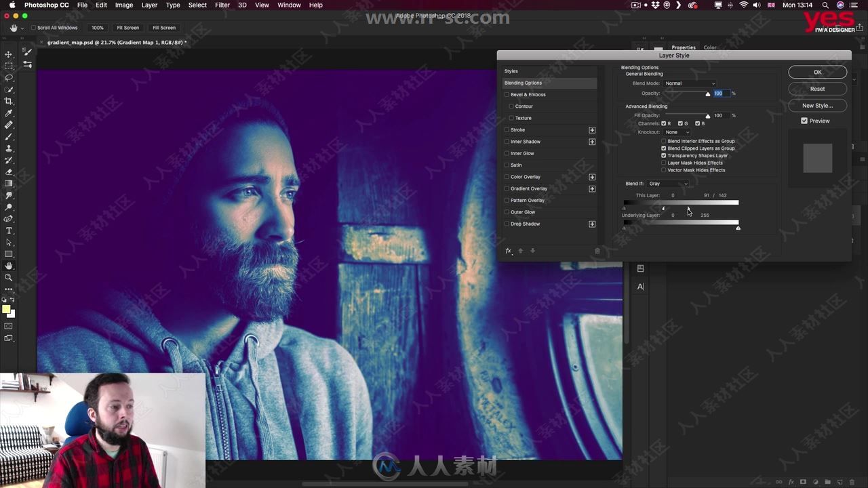Select the History Brush tool
868x488 pixels.
9,160
